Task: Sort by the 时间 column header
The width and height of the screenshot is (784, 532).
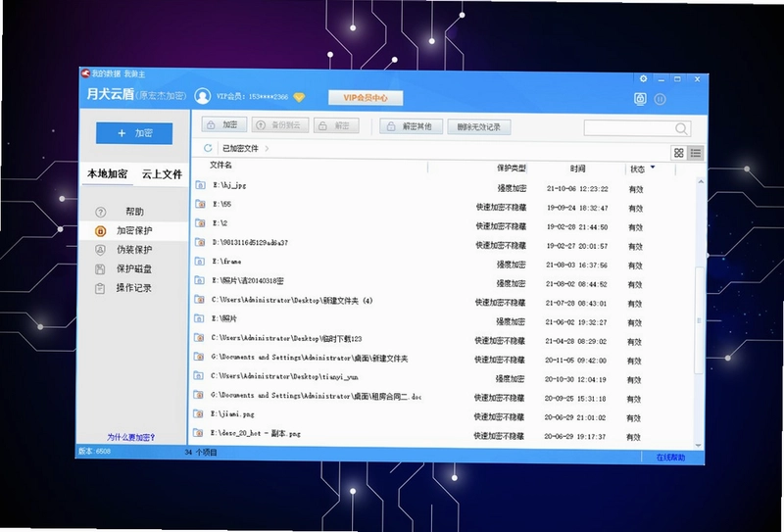Action: point(577,169)
